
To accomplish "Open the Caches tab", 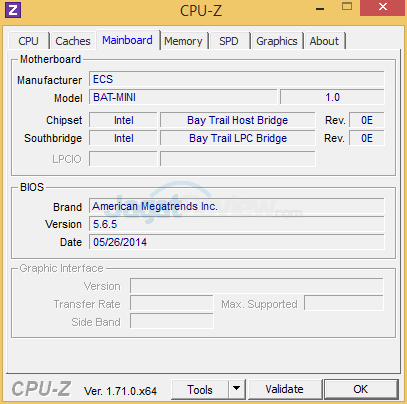I will tap(73, 41).
